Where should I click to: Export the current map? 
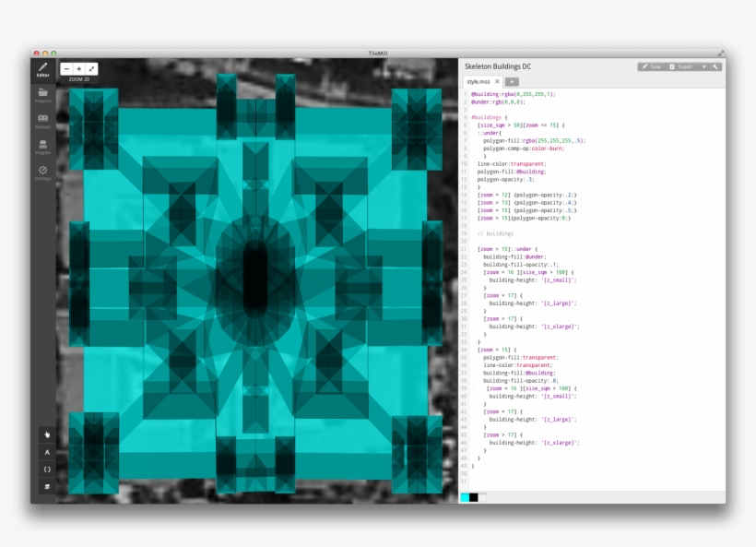pyautogui.click(x=685, y=66)
